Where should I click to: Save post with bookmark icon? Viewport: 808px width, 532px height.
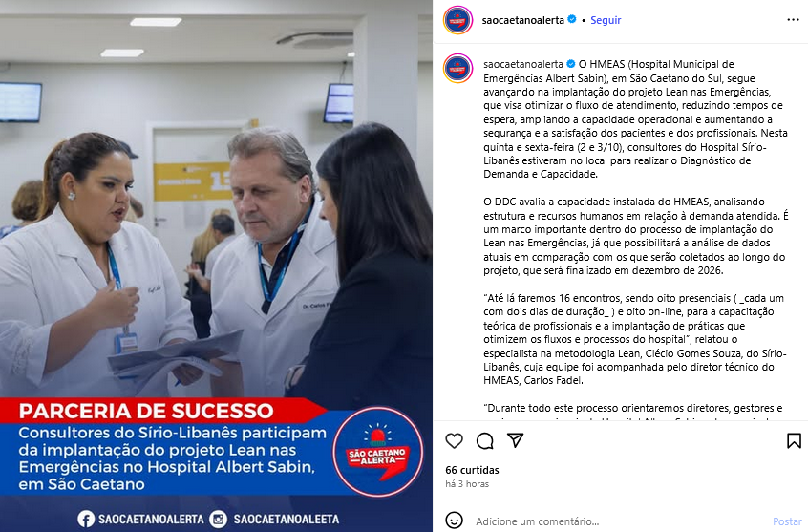(794, 440)
